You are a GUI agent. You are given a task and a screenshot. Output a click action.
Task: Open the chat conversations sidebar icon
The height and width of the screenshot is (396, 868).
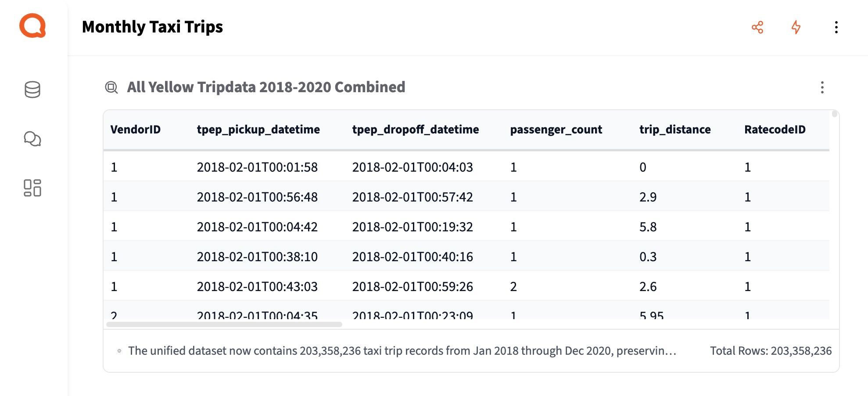pos(32,139)
